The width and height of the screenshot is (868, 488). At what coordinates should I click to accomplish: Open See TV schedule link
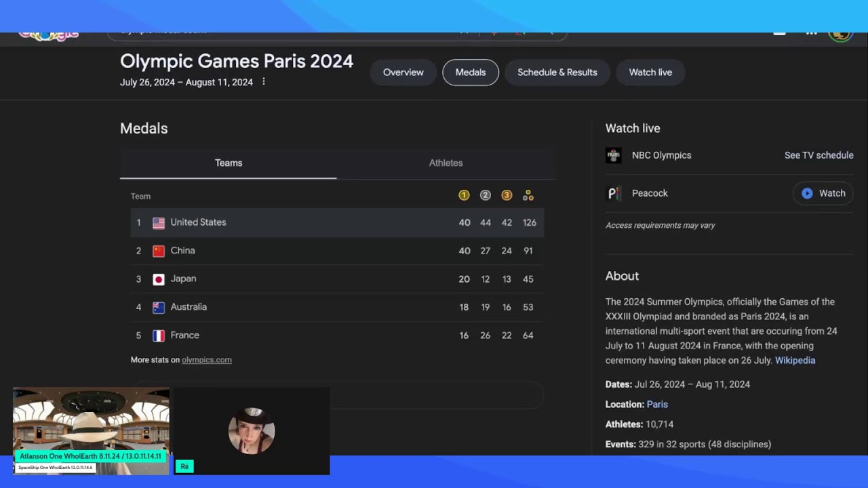coord(818,155)
